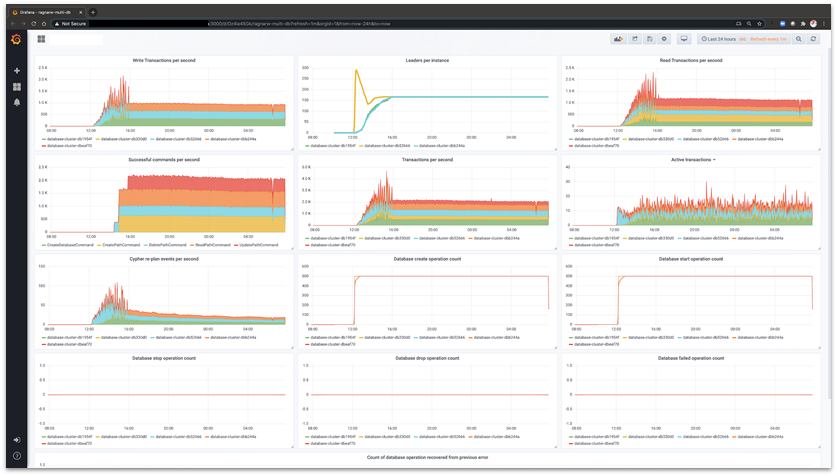Click red color swatch of UpdatePathCommand legend
The height and width of the screenshot is (476, 837).
tap(236, 245)
